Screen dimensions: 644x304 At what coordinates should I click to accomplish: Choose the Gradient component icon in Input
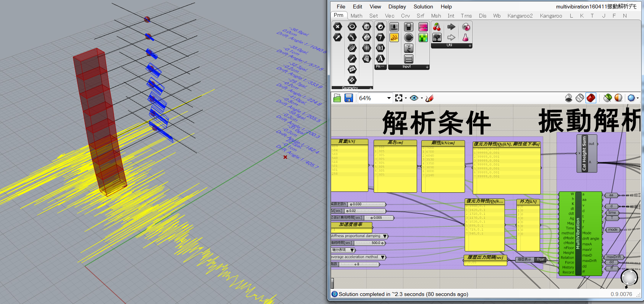423,27
